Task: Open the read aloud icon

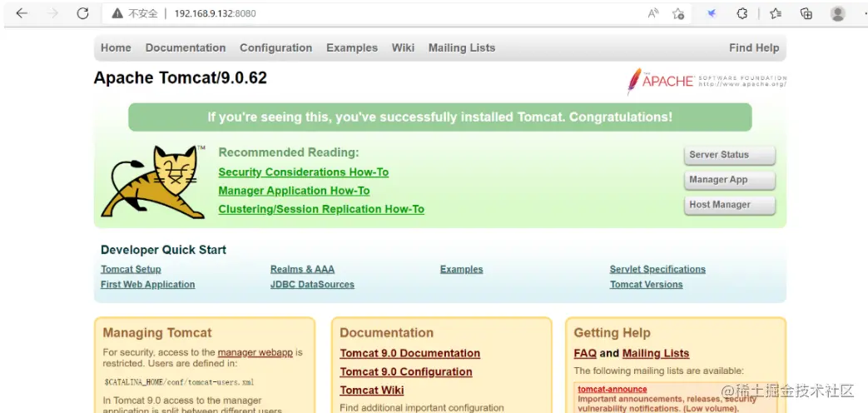Action: tap(653, 14)
